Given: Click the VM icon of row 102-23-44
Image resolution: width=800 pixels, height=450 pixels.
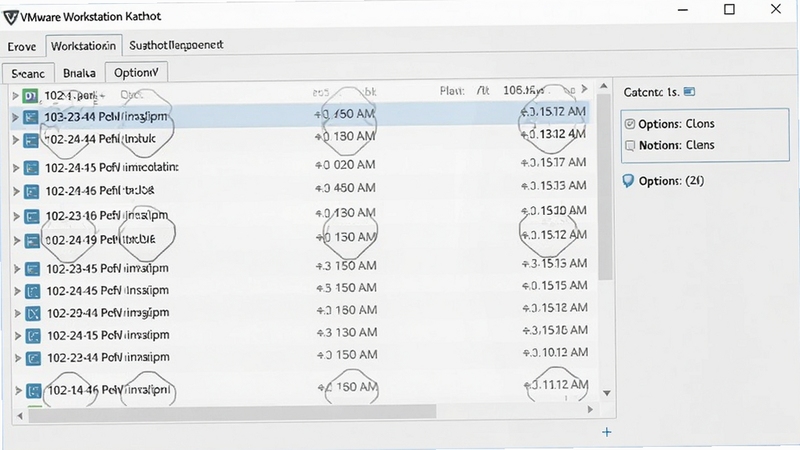Looking at the screenshot, I should coord(33,358).
